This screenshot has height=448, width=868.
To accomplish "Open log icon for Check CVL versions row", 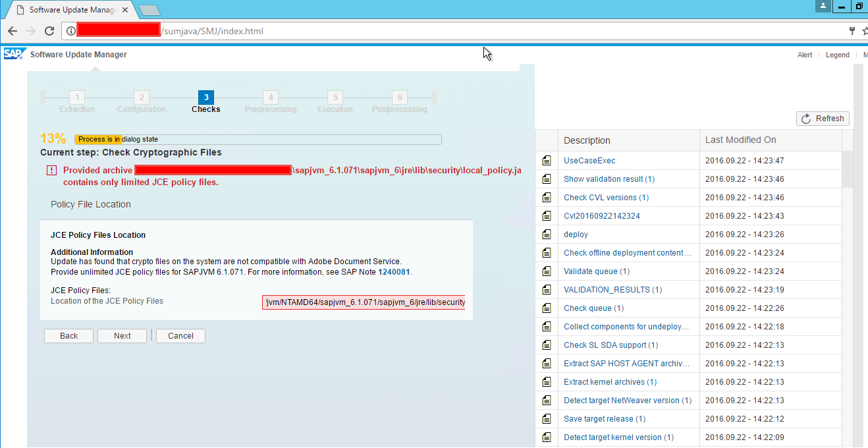I will pyautogui.click(x=547, y=198).
